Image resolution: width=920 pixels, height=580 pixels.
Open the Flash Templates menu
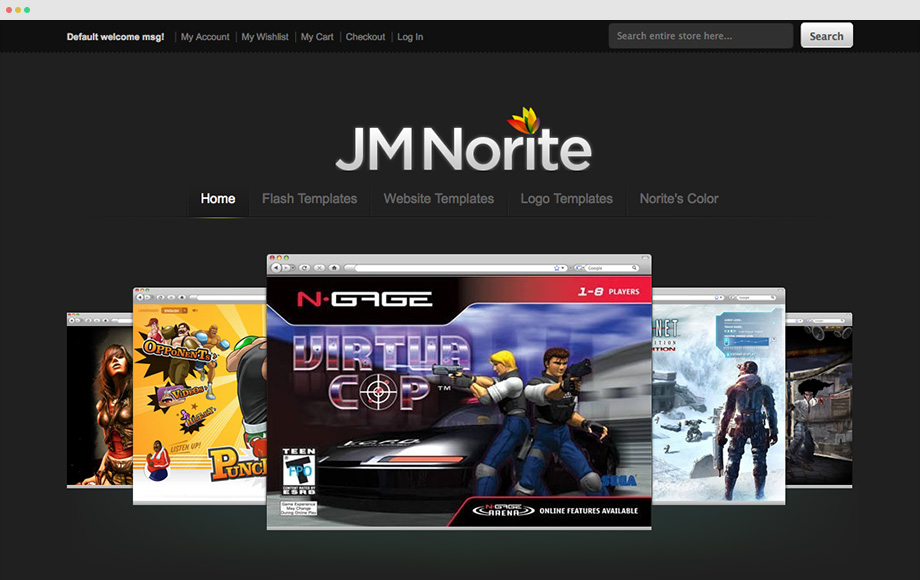point(309,199)
